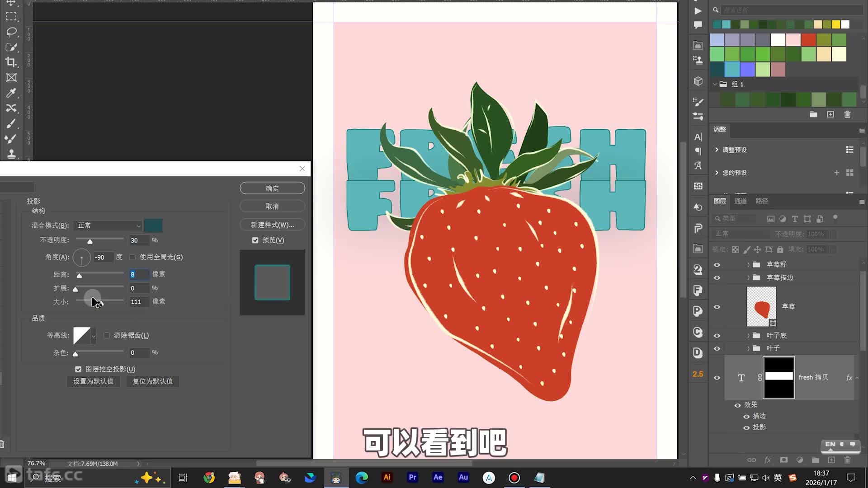868x488 pixels.
Task: Select the Eyedropper tool
Action: [x=11, y=93]
